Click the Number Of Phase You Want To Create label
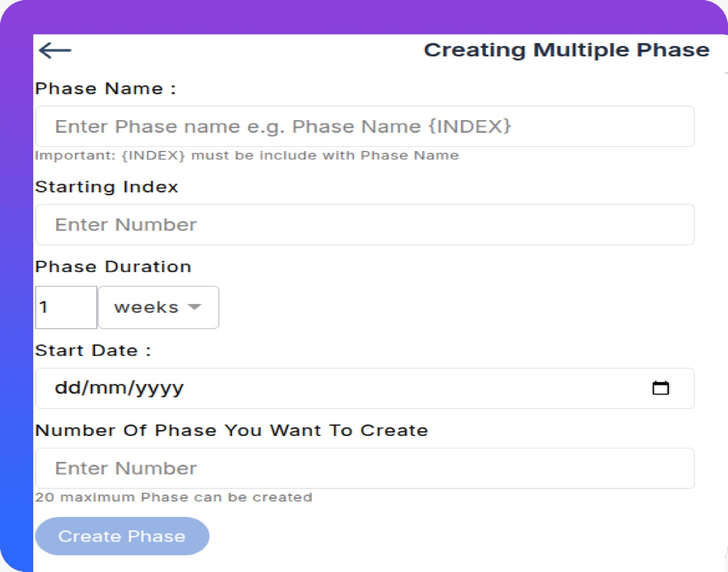 [x=232, y=430]
